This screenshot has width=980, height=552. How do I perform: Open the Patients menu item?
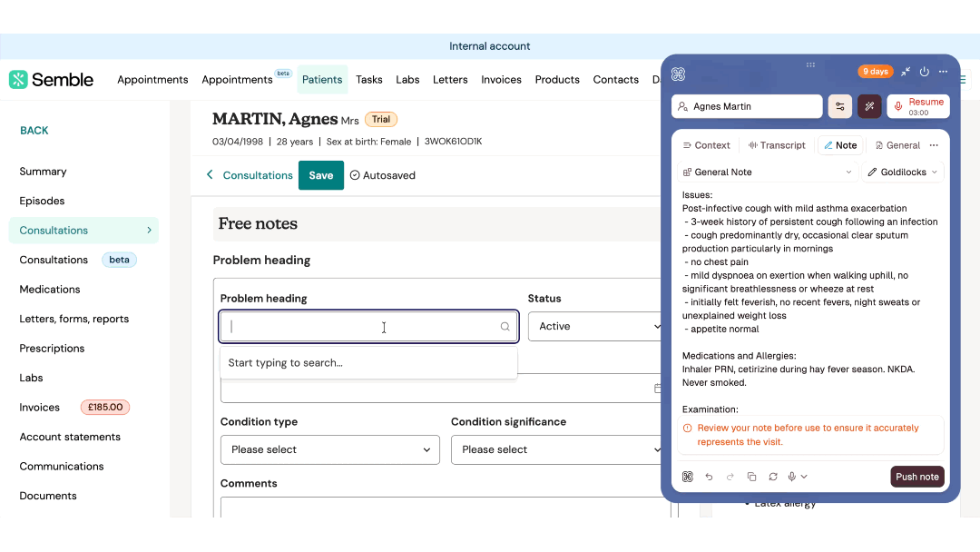click(322, 79)
